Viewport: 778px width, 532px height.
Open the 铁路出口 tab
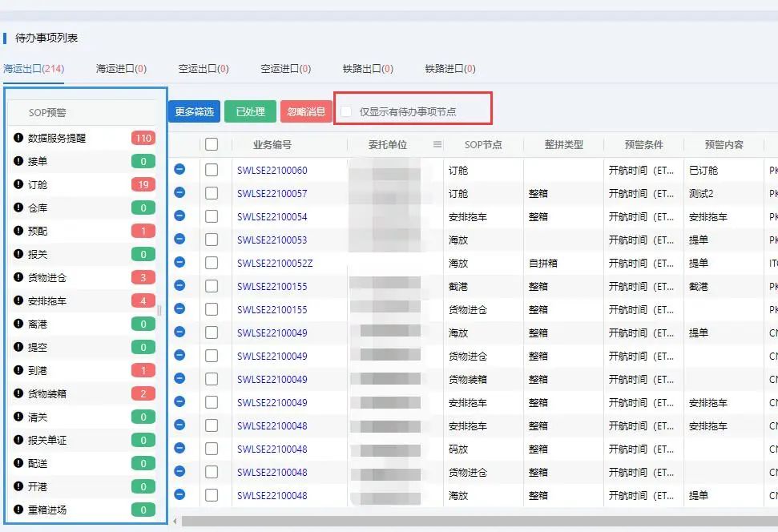click(x=368, y=69)
